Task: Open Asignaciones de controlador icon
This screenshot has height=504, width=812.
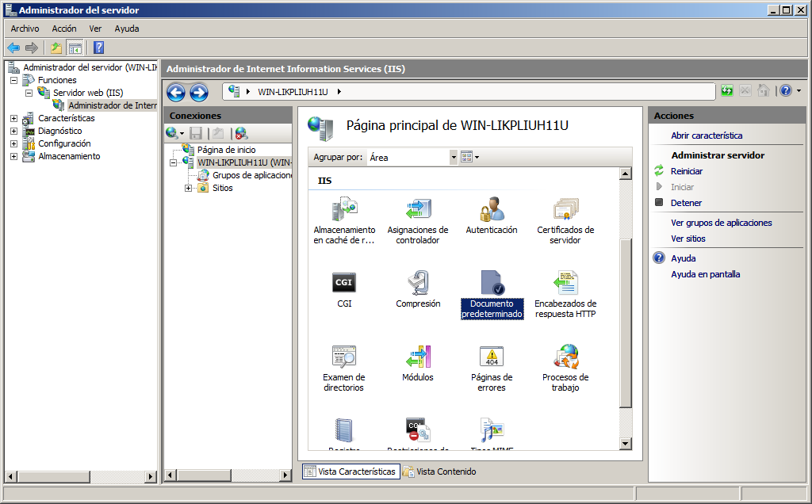Action: 418,211
